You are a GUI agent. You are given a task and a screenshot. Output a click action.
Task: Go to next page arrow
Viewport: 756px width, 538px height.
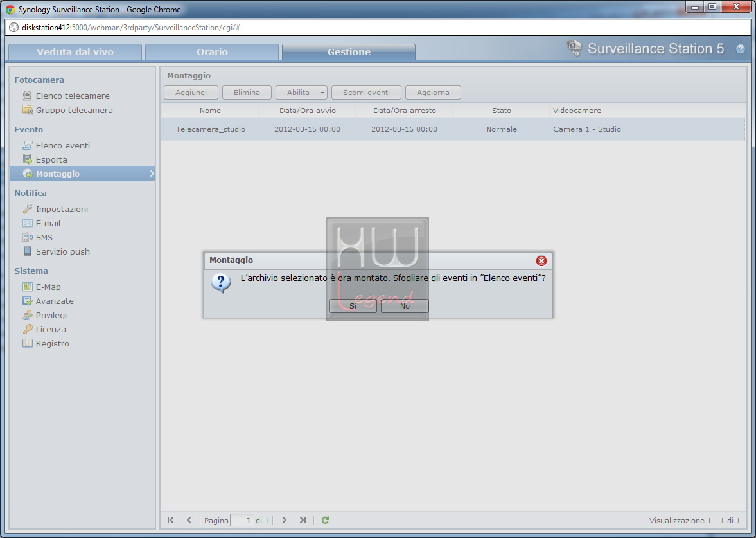point(284,519)
